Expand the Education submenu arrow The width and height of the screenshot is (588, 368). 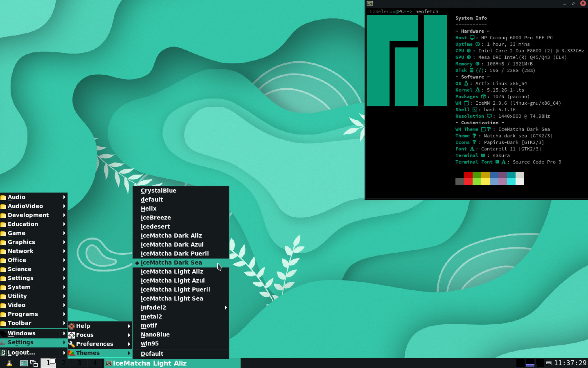[x=64, y=224]
